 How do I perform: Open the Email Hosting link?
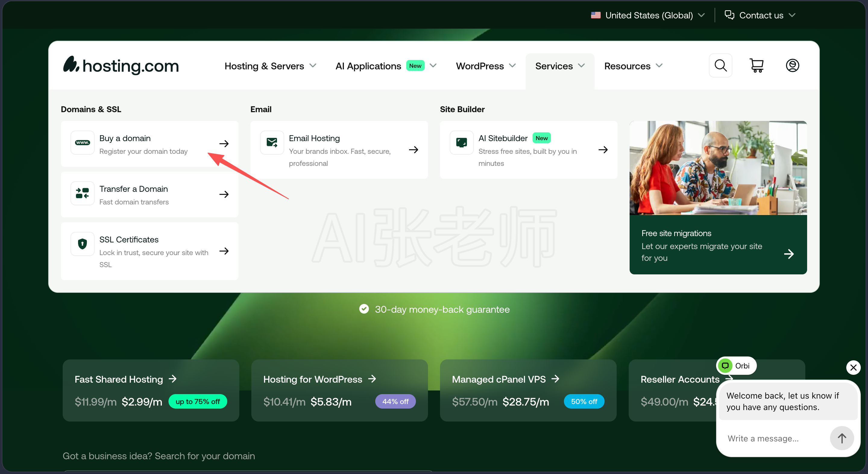click(x=339, y=150)
